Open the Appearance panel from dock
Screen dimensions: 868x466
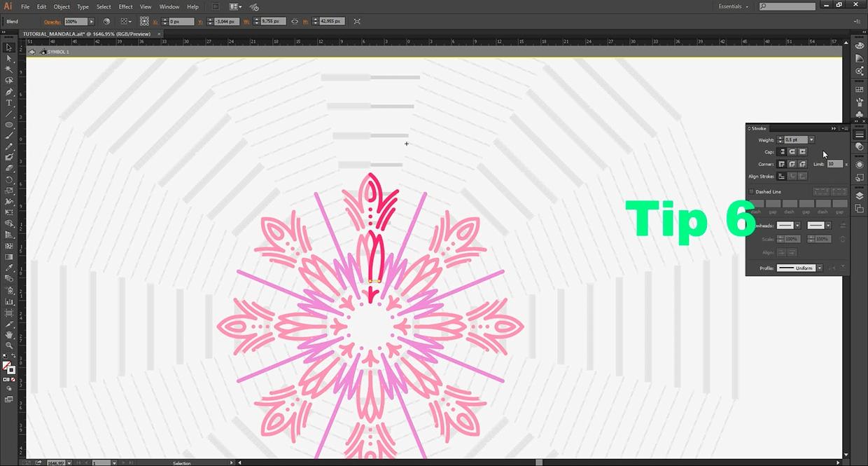click(x=860, y=165)
